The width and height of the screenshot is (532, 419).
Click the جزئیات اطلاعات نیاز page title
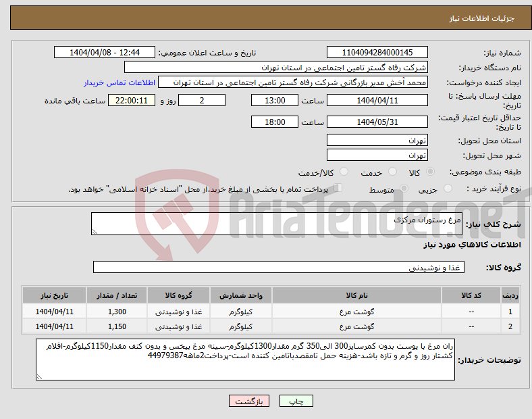pyautogui.click(x=482, y=18)
